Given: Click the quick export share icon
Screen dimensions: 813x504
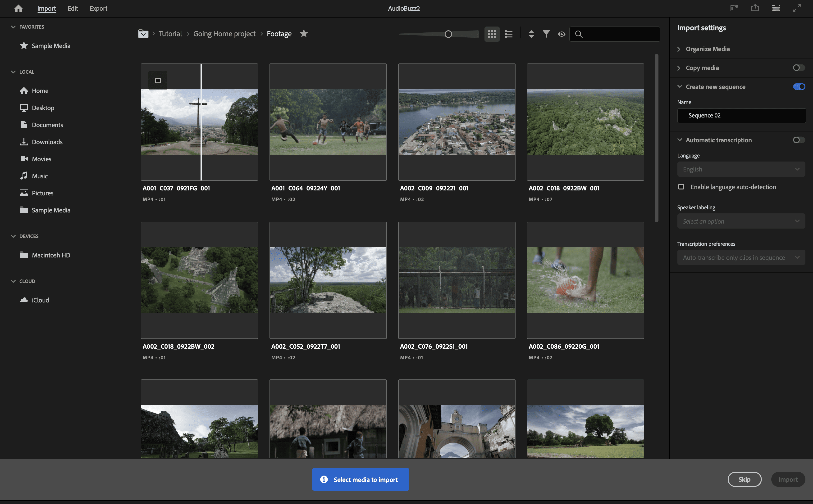Looking at the screenshot, I should point(755,8).
